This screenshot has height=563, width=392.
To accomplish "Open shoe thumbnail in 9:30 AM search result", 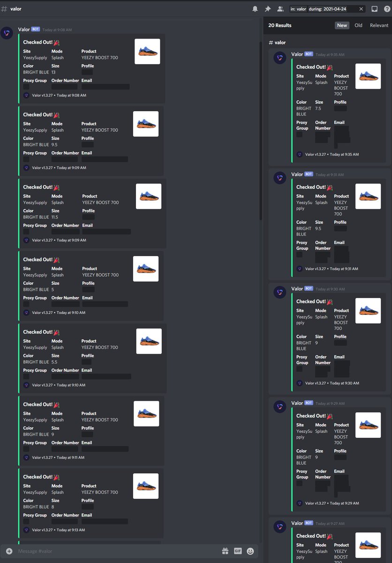I will (x=368, y=311).
